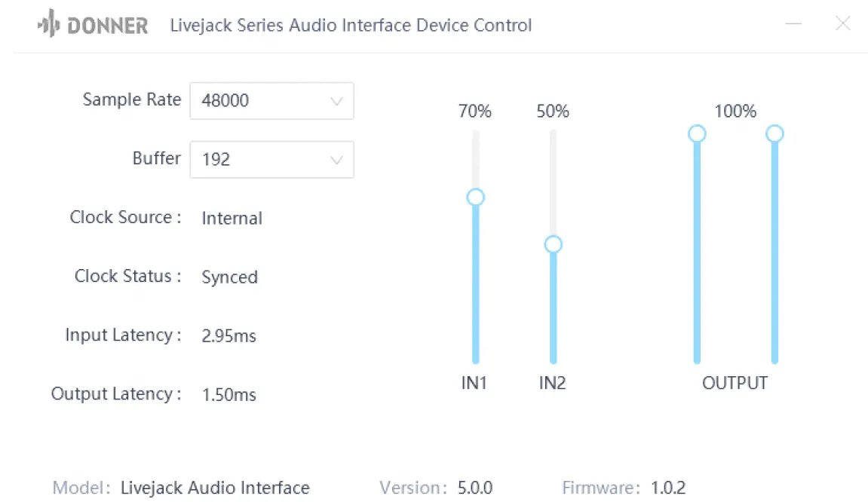The width and height of the screenshot is (868, 502).
Task: Click the IN2 slider handle
Action: pyautogui.click(x=553, y=243)
